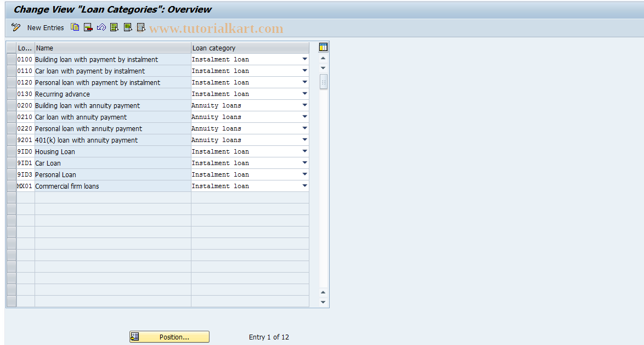Open Loan category dropdown for row 0220
Viewport: 644px width, 345px height.
point(305,128)
